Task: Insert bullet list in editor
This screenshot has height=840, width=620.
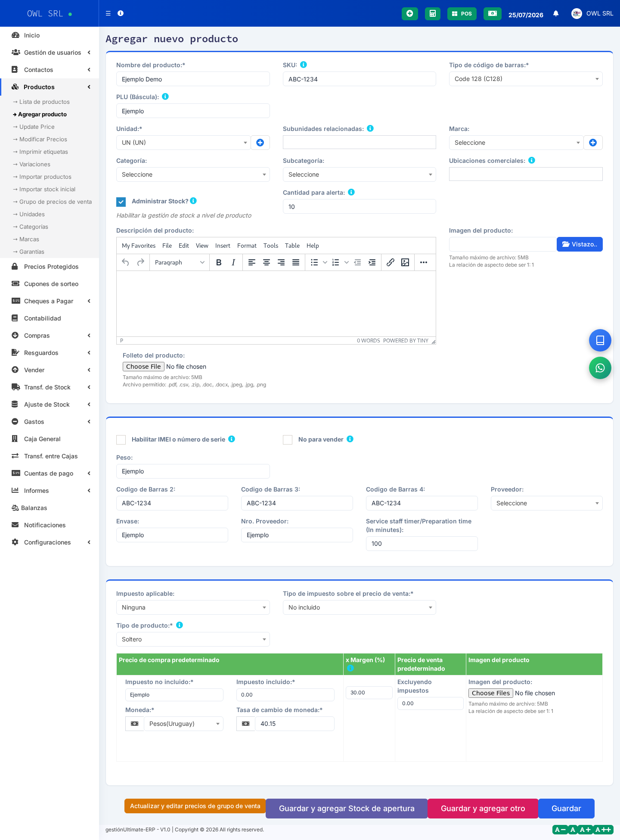Action: point(314,262)
